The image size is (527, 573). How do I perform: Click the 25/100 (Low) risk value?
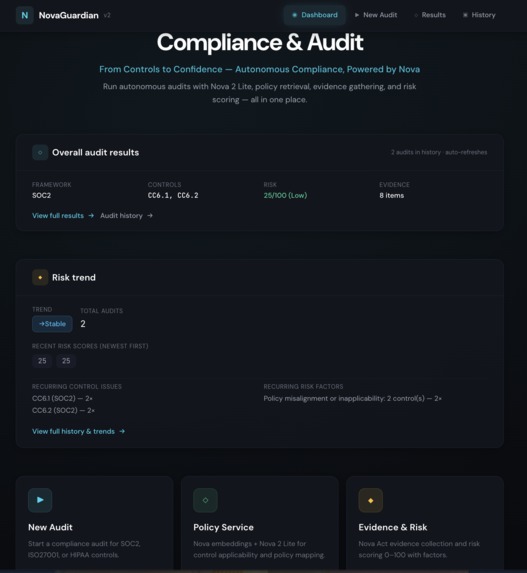pos(285,196)
